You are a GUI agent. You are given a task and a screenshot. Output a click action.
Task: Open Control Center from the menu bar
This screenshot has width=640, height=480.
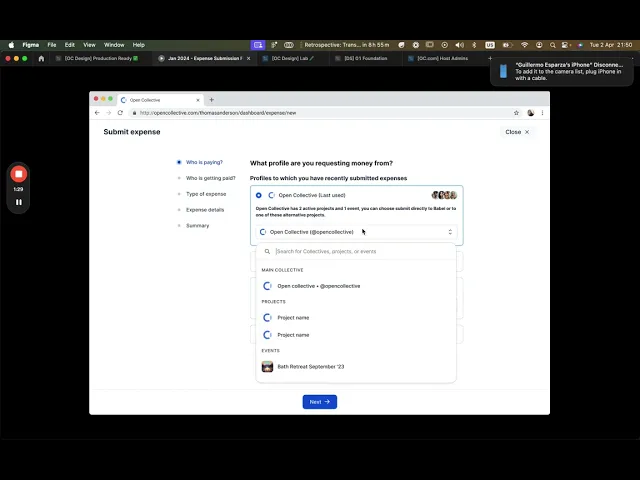click(x=566, y=45)
